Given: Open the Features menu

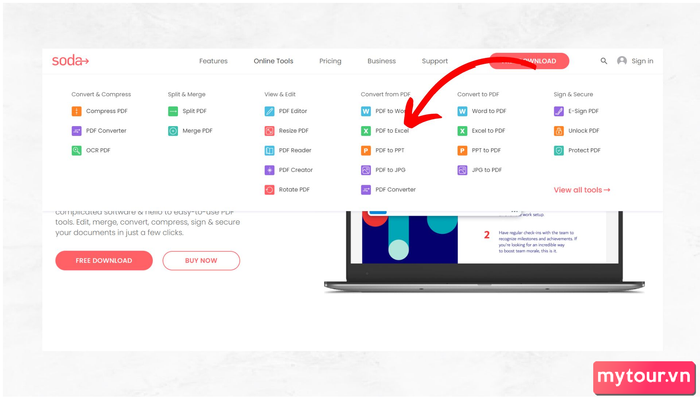Looking at the screenshot, I should 213,61.
